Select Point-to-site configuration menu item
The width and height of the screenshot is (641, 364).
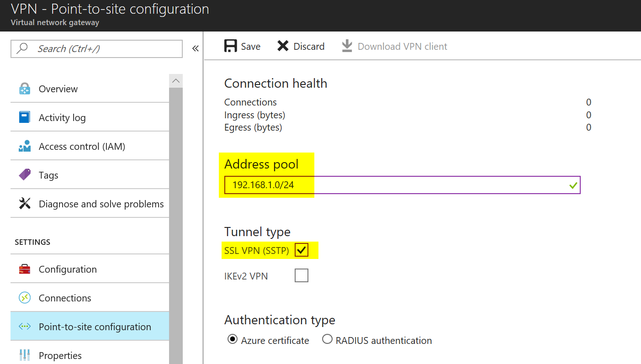click(x=90, y=327)
